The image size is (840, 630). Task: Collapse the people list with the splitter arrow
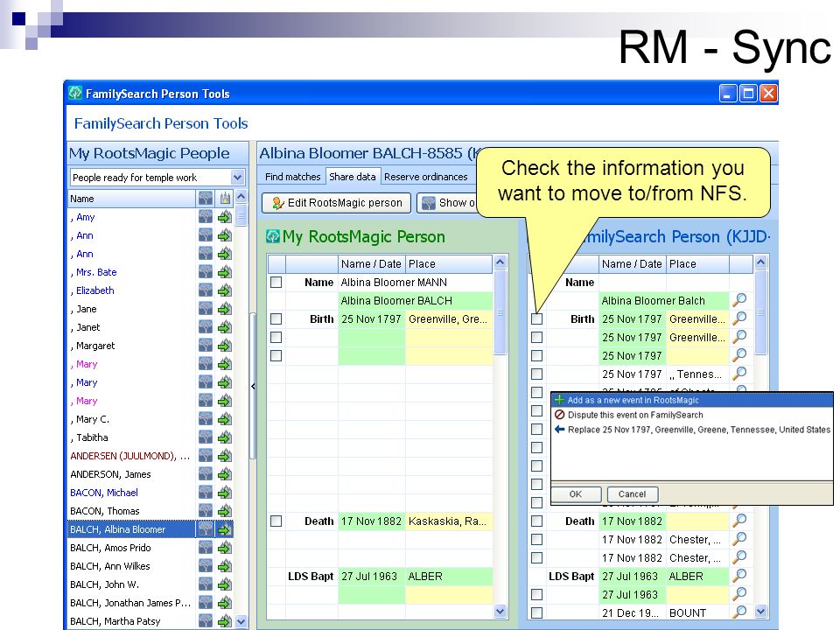(253, 386)
